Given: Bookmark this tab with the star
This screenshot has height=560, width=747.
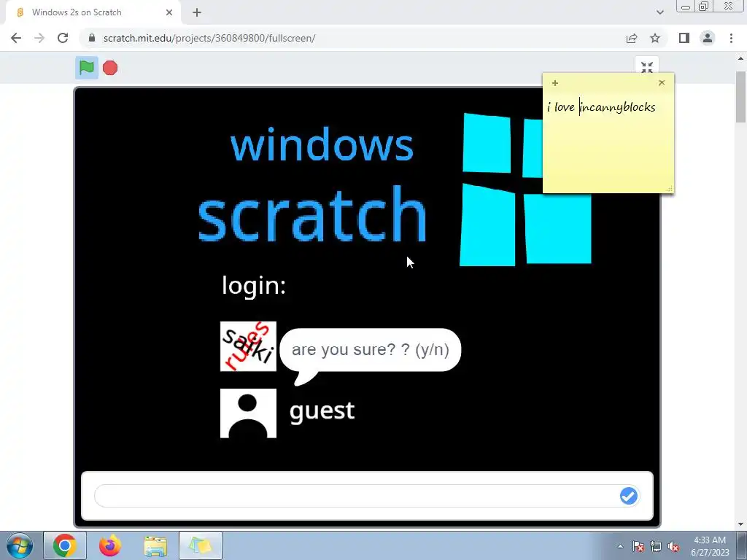Looking at the screenshot, I should tap(655, 38).
